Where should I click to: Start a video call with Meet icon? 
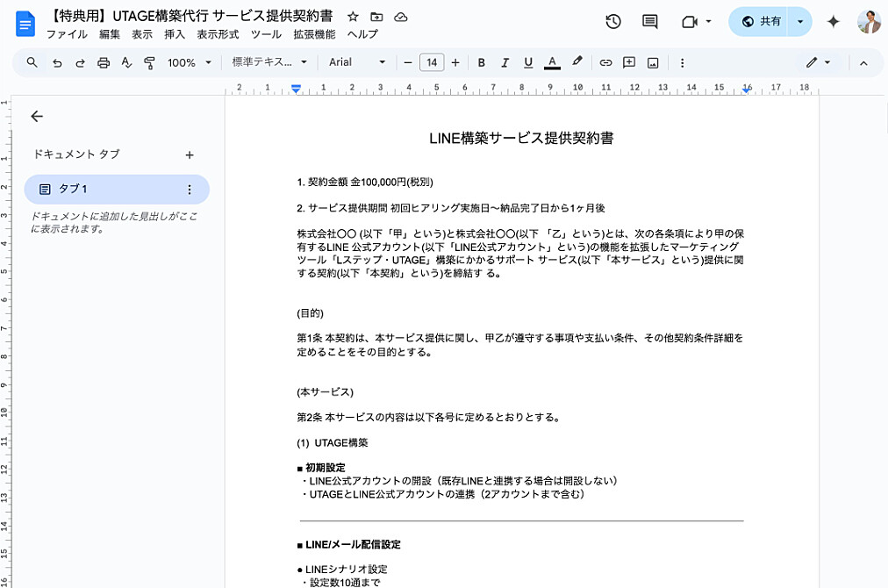[689, 22]
